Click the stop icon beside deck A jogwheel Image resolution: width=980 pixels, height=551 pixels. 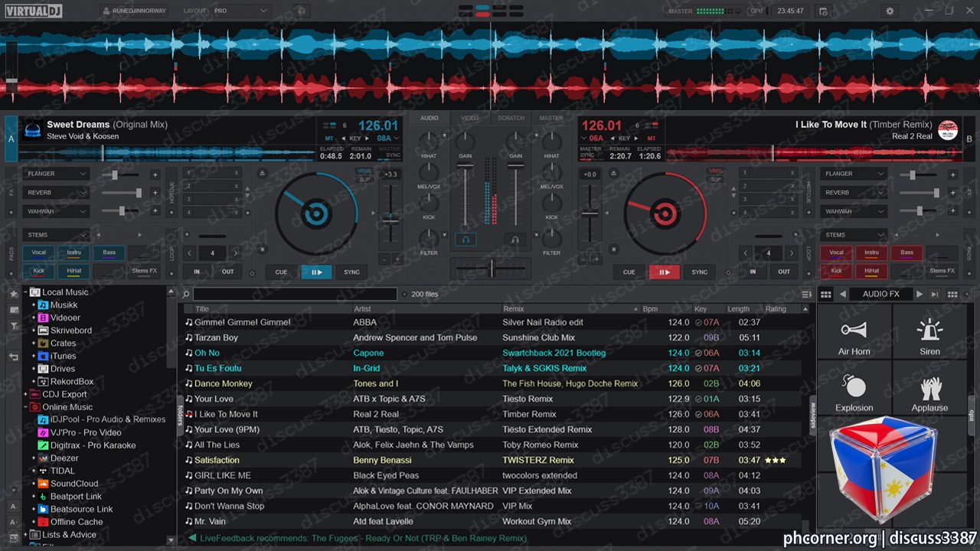tap(263, 249)
